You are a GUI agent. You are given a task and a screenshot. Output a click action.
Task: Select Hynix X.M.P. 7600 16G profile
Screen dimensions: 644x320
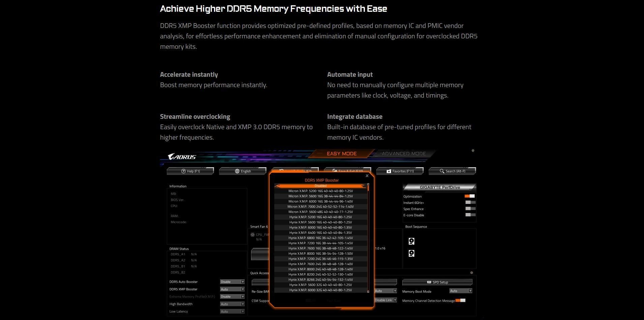[320, 248]
